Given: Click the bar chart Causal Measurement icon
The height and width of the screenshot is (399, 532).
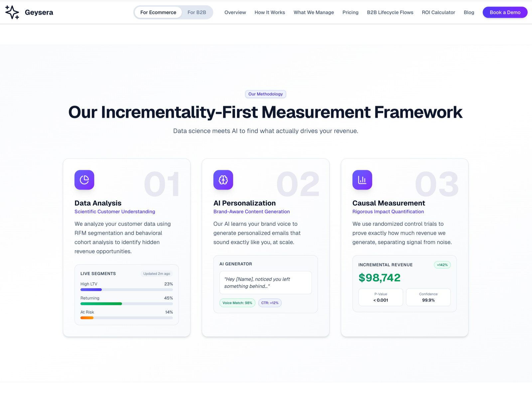Looking at the screenshot, I should tap(362, 180).
